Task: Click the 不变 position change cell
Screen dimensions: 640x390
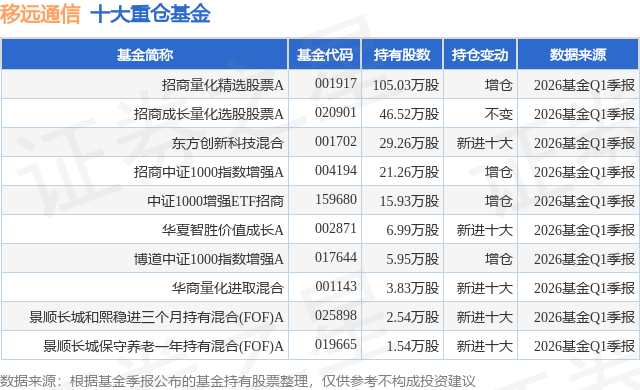Action: coord(498,114)
